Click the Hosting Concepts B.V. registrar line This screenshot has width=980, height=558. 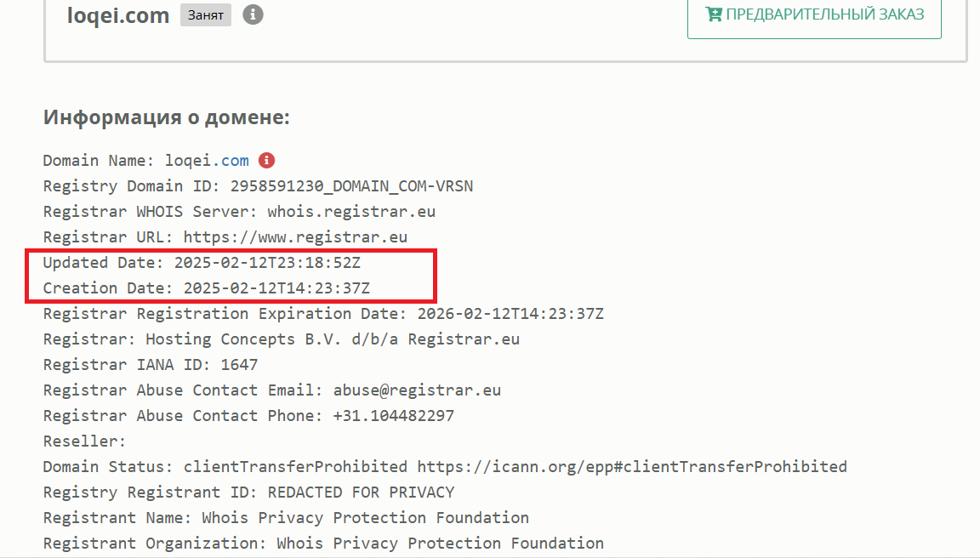[x=282, y=339]
